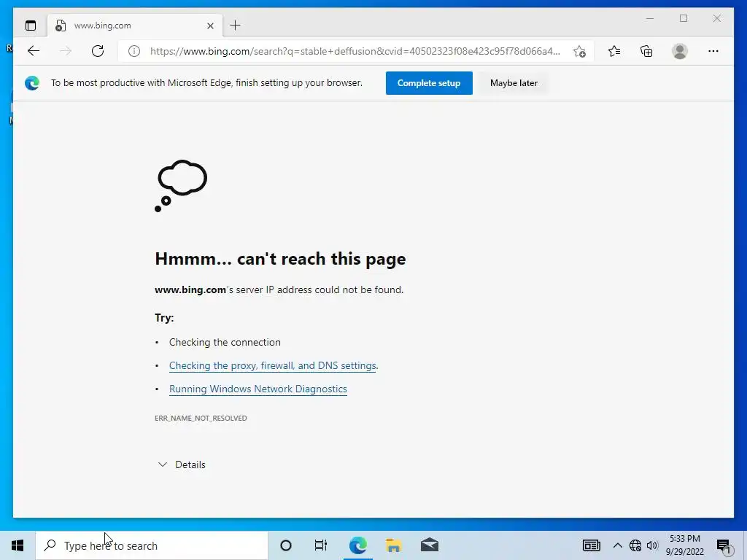747x560 pixels.
Task: Open the Favorites list icon
Action: (x=614, y=51)
